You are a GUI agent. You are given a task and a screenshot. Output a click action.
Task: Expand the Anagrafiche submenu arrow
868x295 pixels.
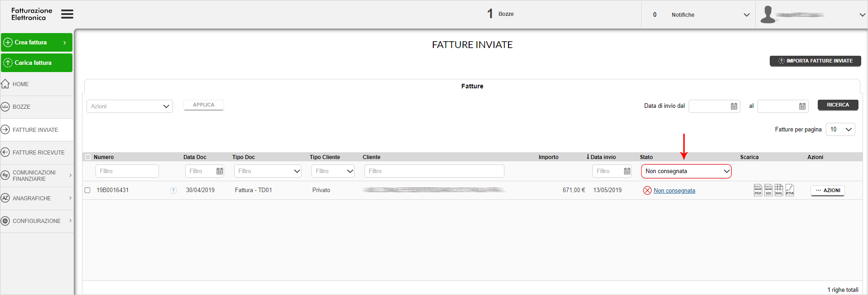pos(70,198)
